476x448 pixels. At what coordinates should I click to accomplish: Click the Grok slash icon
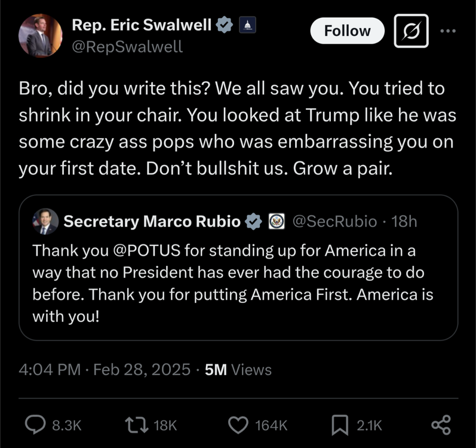coord(411,30)
